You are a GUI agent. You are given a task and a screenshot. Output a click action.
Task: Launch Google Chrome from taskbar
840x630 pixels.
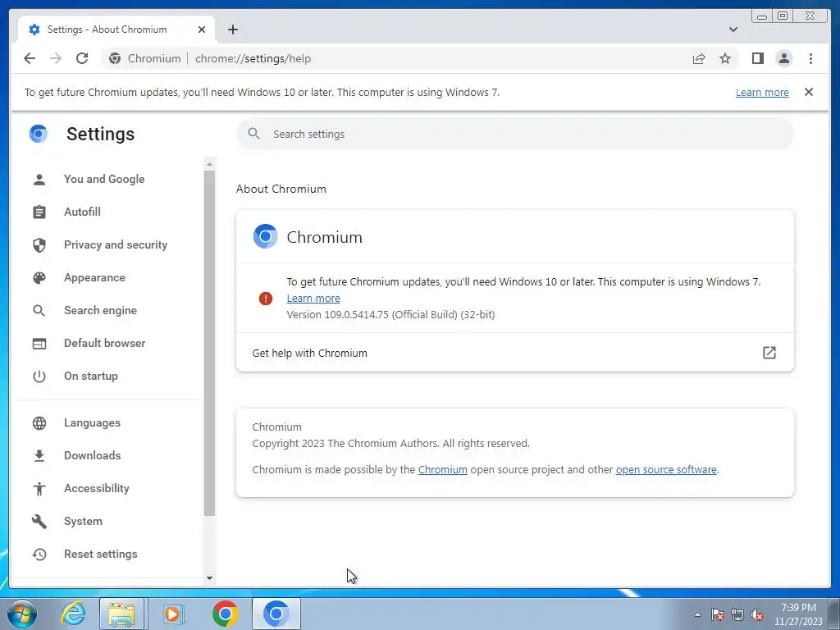(225, 614)
